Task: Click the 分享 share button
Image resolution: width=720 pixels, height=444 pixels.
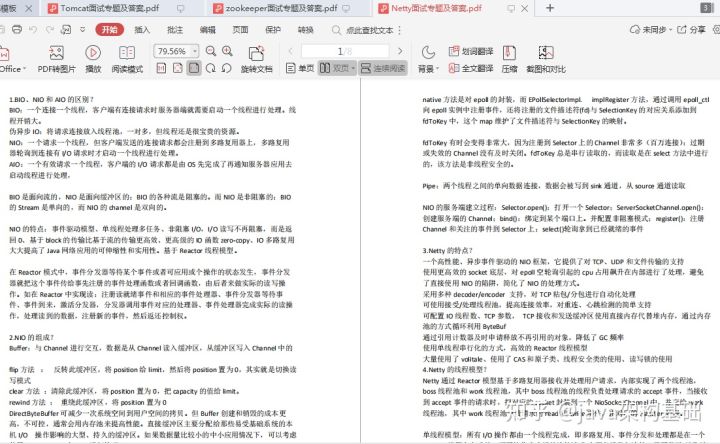Action: pyautogui.click(x=692, y=30)
